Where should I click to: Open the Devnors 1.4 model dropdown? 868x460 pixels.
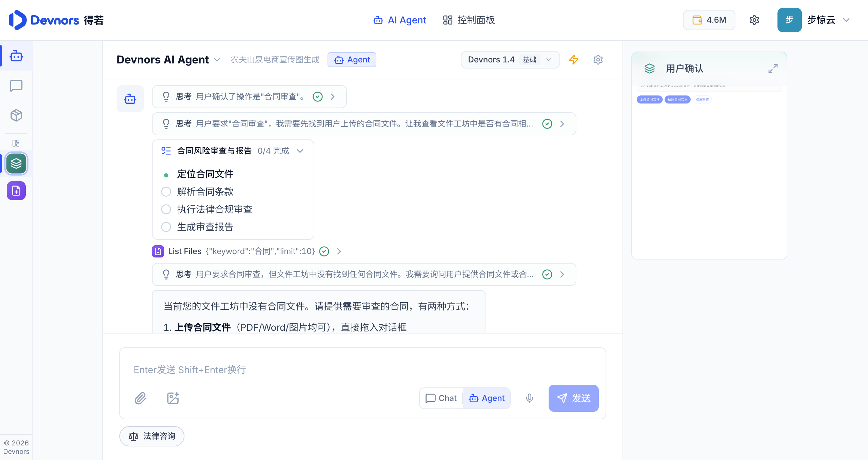510,60
